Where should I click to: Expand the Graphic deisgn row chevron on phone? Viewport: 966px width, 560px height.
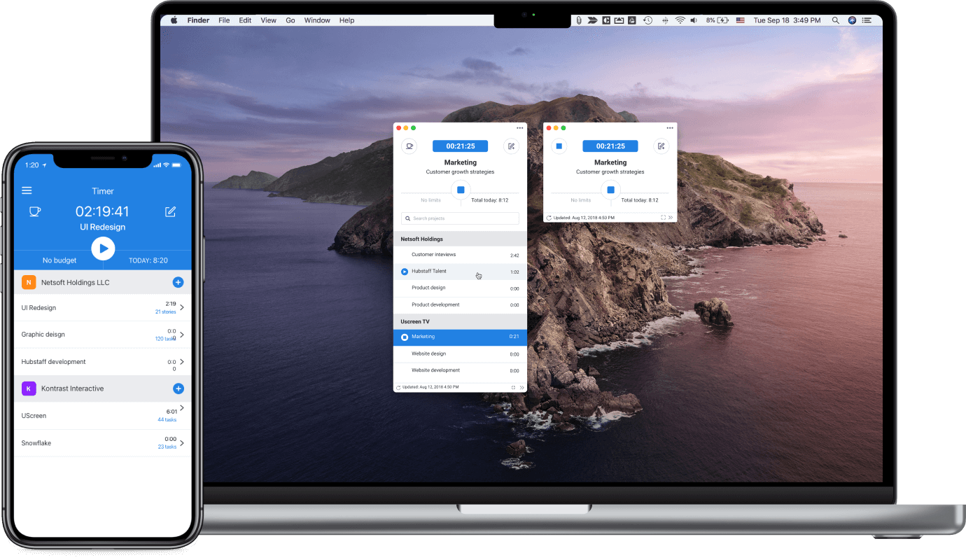coord(182,335)
